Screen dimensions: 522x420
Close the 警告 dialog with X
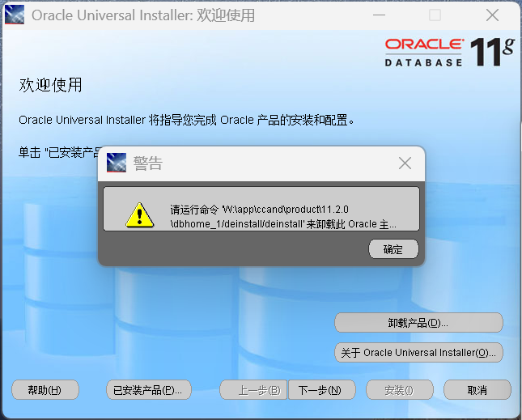(405, 163)
